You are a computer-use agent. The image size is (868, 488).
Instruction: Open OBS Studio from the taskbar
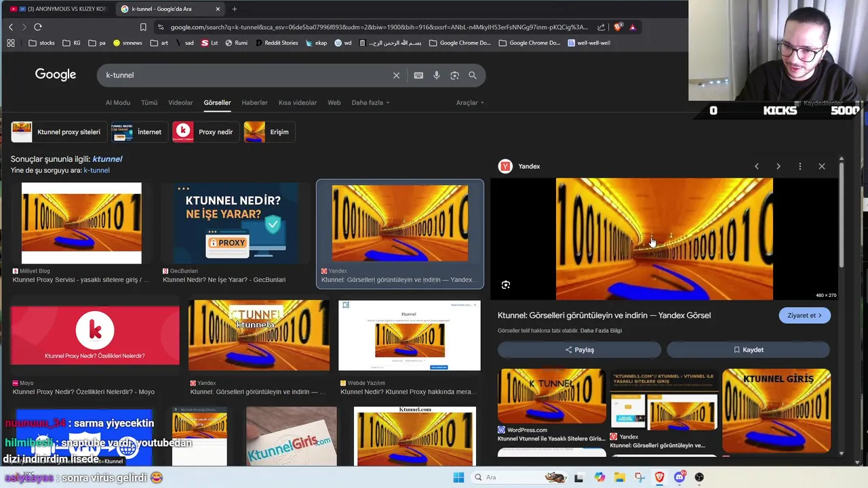click(699, 477)
